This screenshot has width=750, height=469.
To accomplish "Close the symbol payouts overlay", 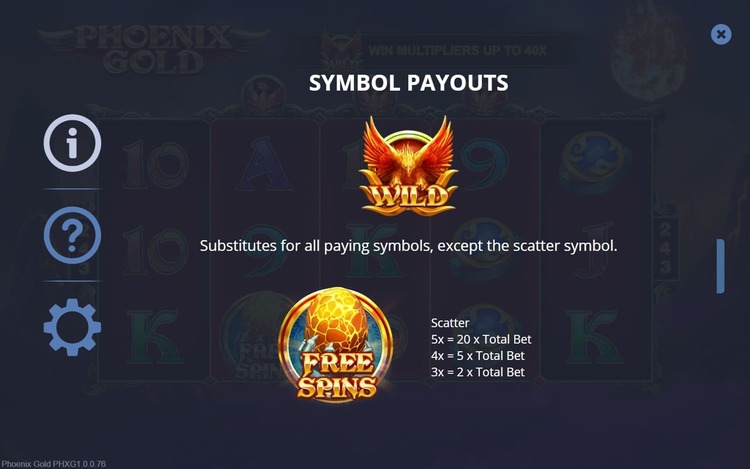I will point(721,35).
